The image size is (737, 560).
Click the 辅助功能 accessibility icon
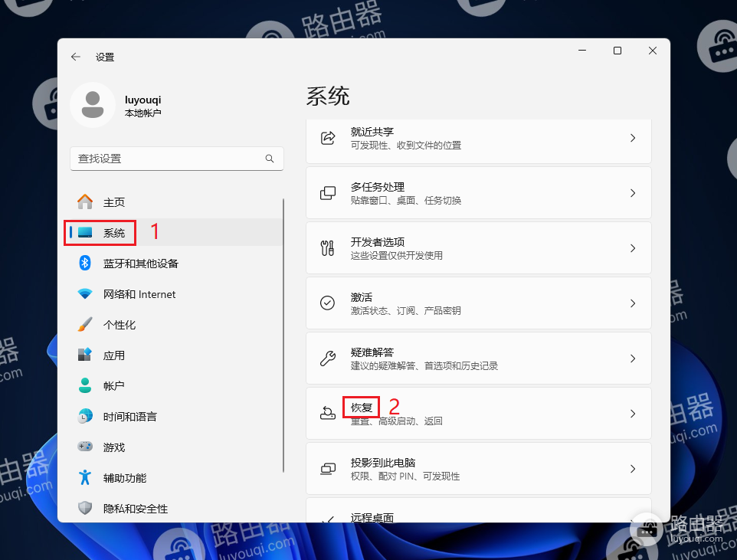pyautogui.click(x=85, y=477)
